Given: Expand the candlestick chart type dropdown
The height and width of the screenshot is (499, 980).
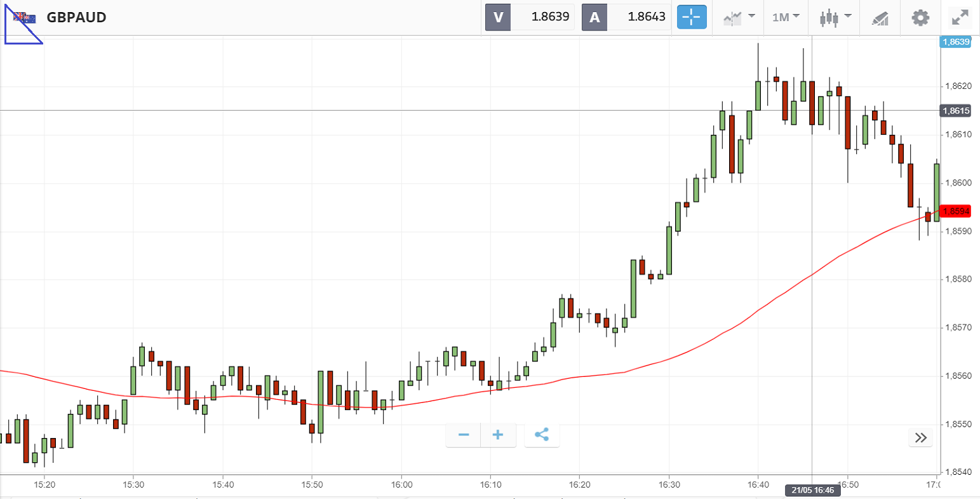Looking at the screenshot, I should [835, 17].
